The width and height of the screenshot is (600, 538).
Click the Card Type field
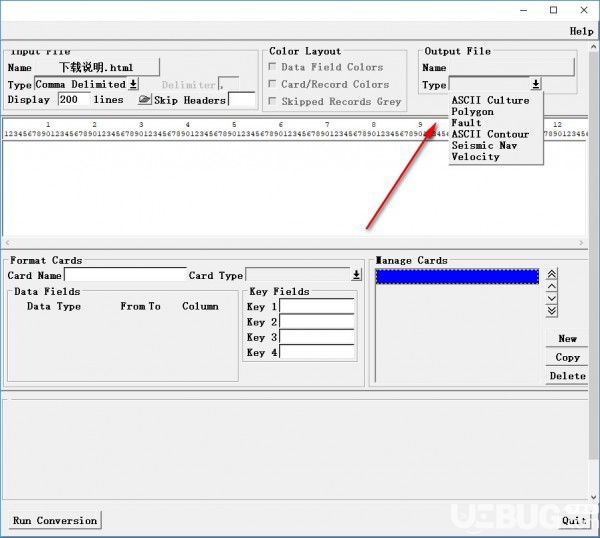pyautogui.click(x=298, y=275)
